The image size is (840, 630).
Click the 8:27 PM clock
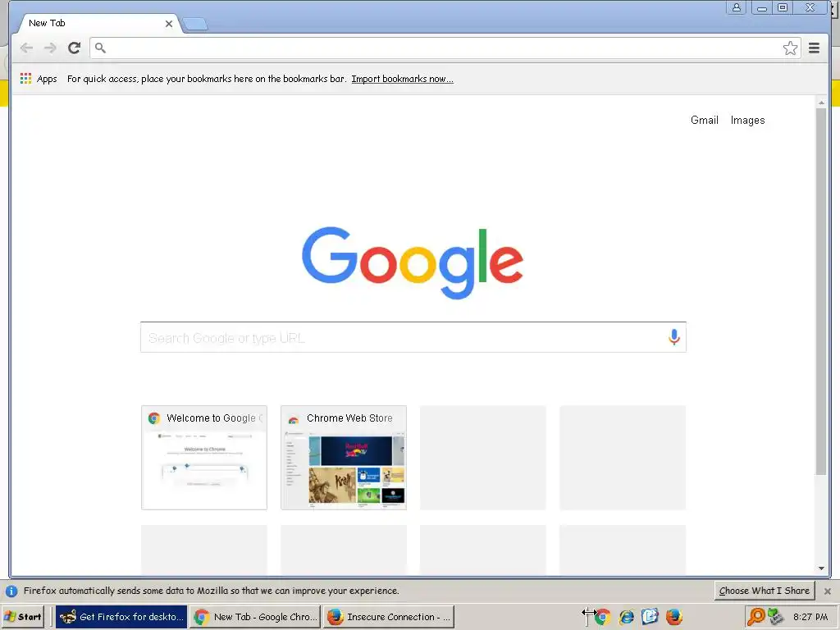(x=810, y=617)
